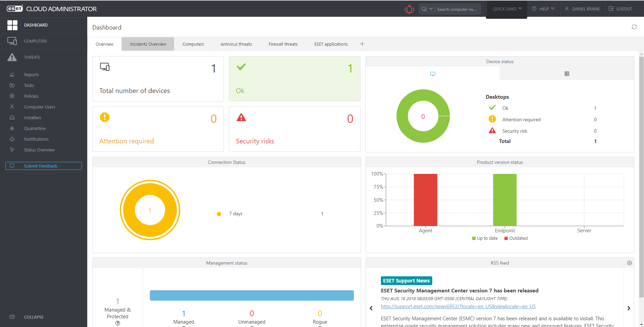Click the Threats warning triangle icon
The height and width of the screenshot is (327, 644).
[12, 57]
